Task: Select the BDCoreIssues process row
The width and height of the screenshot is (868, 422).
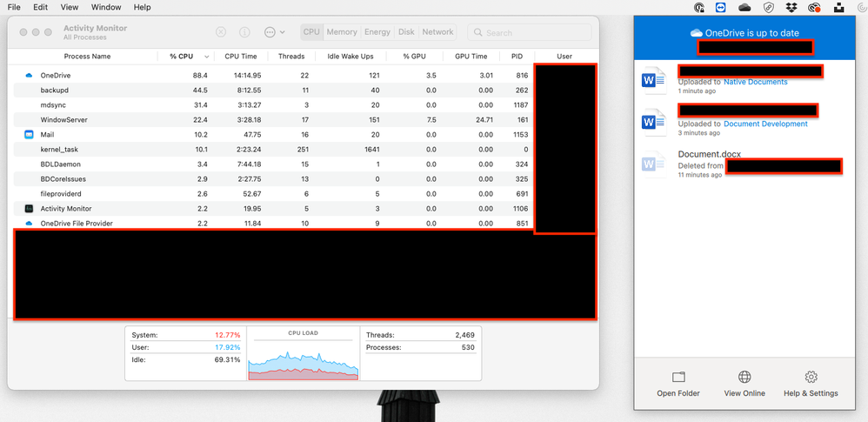Action: click(x=274, y=179)
